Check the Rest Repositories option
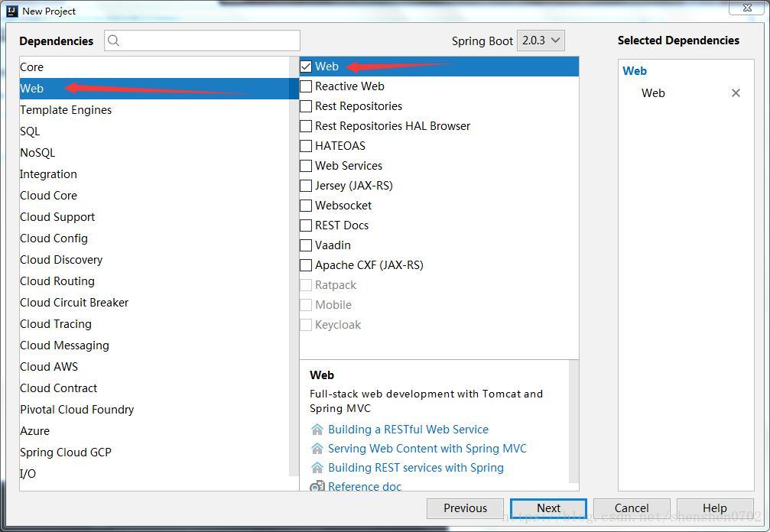 (x=306, y=106)
